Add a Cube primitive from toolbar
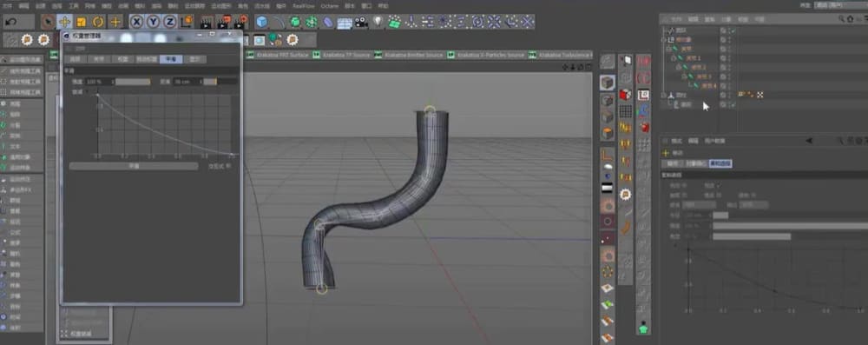The height and width of the screenshot is (345, 868). click(x=261, y=23)
